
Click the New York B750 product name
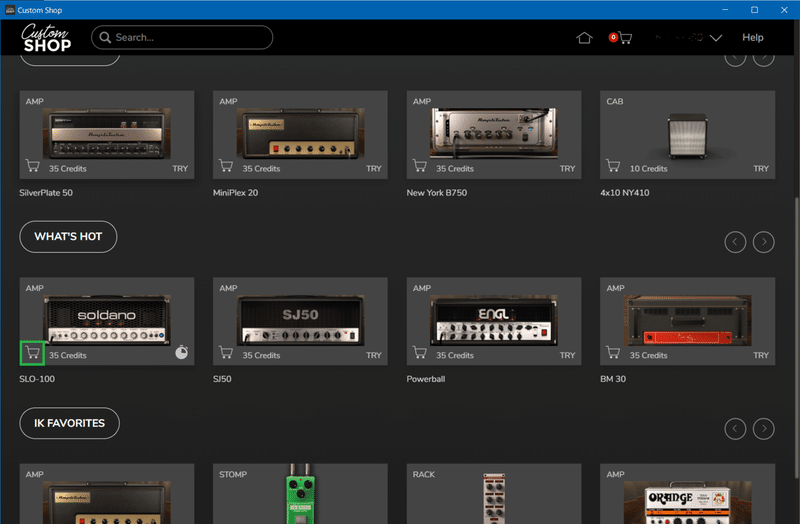[x=437, y=193]
